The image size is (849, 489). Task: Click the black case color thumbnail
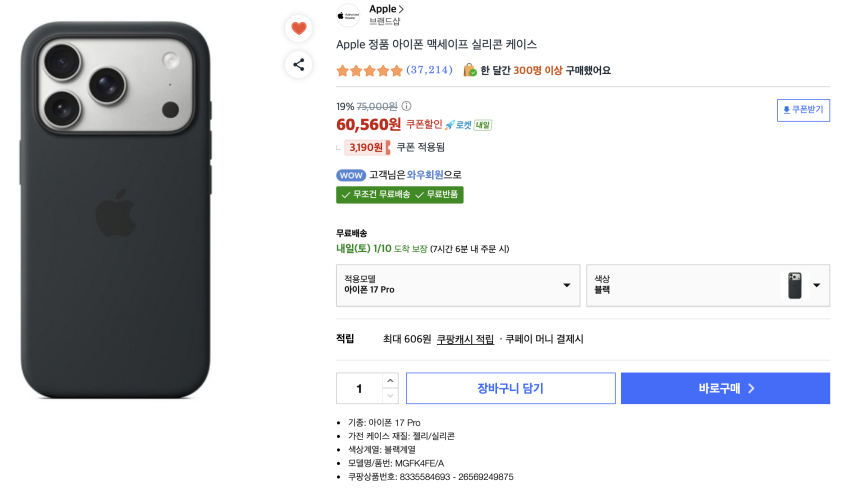coord(795,285)
